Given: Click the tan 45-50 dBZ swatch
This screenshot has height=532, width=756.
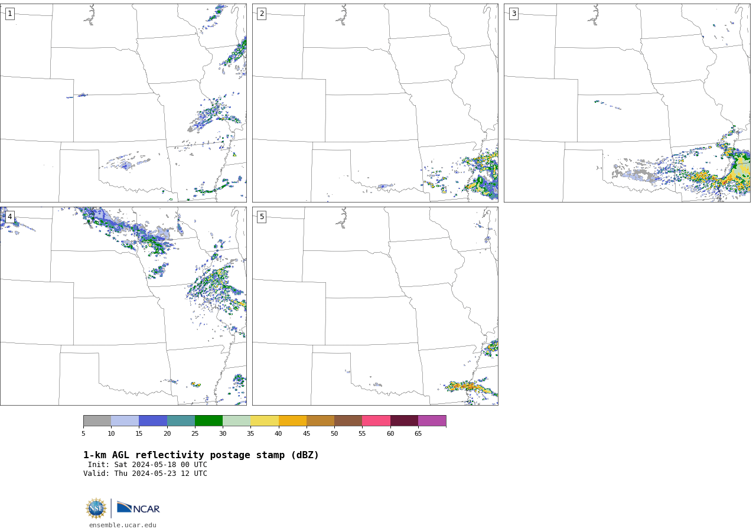Looking at the screenshot, I should tap(320, 420).
